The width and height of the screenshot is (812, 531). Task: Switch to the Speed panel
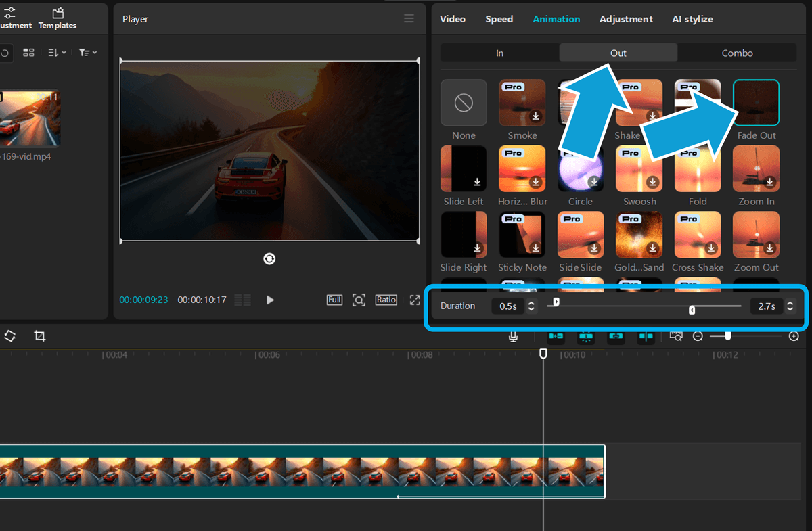click(499, 18)
